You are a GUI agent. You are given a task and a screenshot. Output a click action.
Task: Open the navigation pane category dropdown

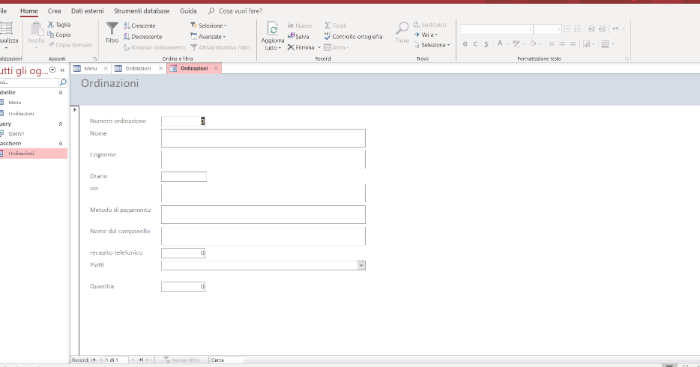53,70
